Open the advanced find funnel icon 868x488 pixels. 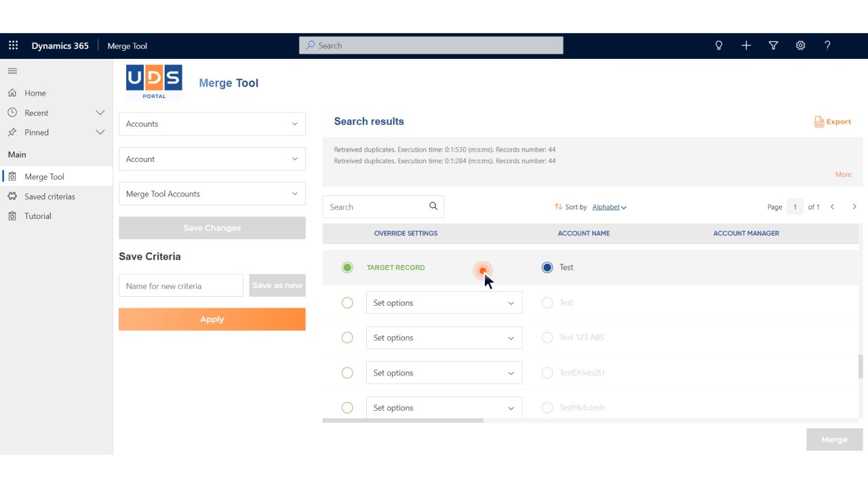[x=773, y=45]
